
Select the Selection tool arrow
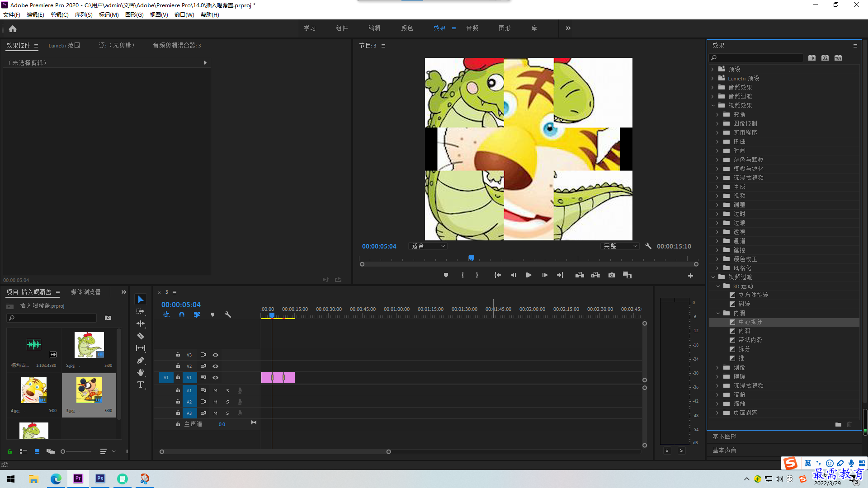click(141, 300)
